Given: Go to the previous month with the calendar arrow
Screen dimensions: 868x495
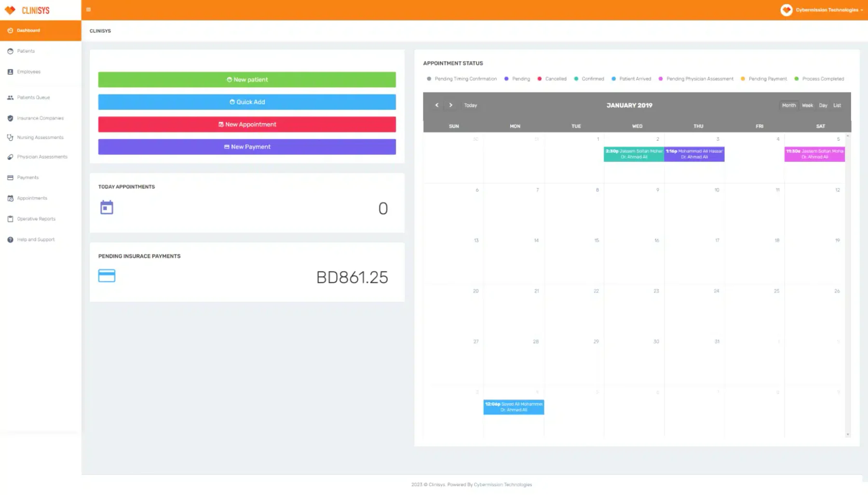Looking at the screenshot, I should click(x=437, y=105).
